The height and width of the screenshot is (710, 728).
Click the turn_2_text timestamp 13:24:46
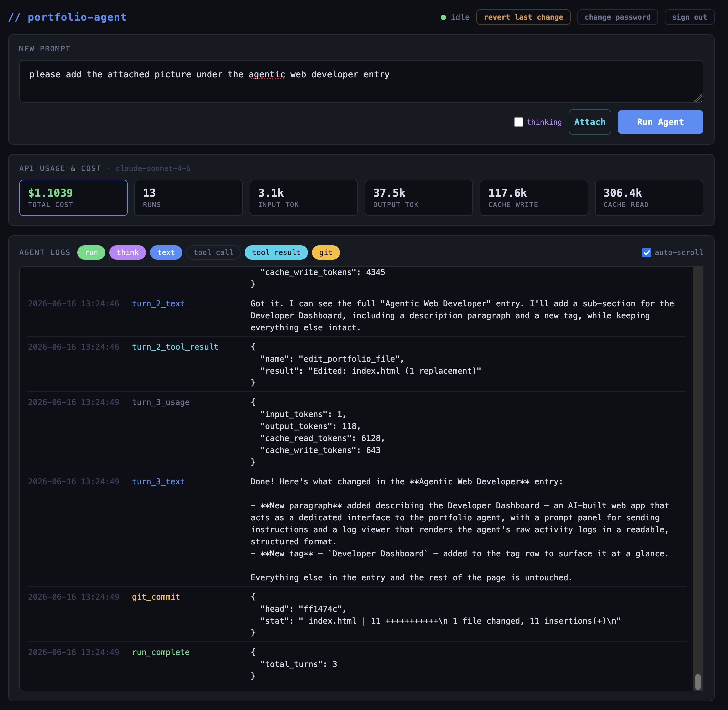pyautogui.click(x=74, y=304)
